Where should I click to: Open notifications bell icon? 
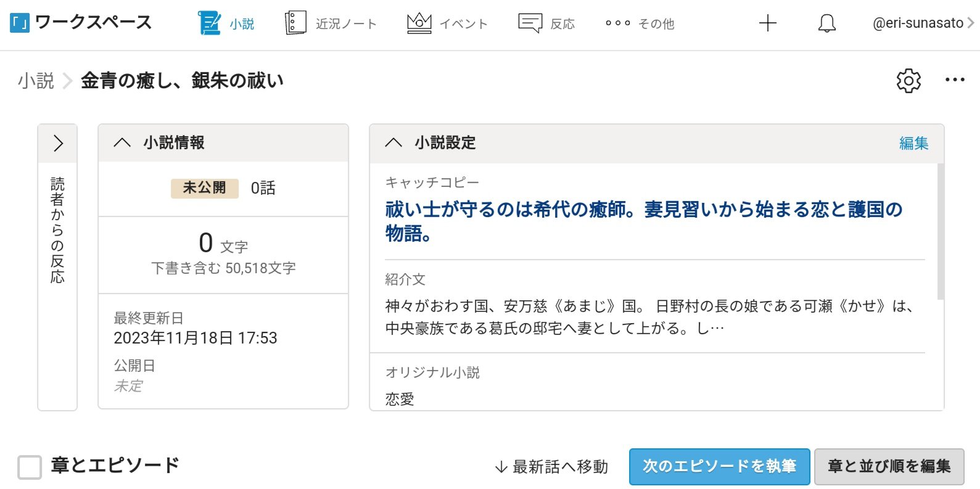tap(826, 23)
